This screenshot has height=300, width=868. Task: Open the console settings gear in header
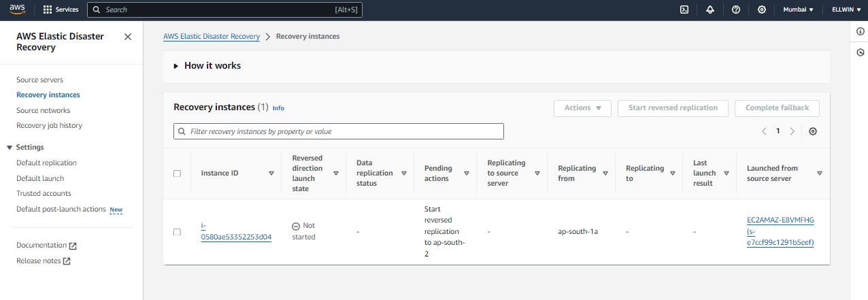[762, 10]
